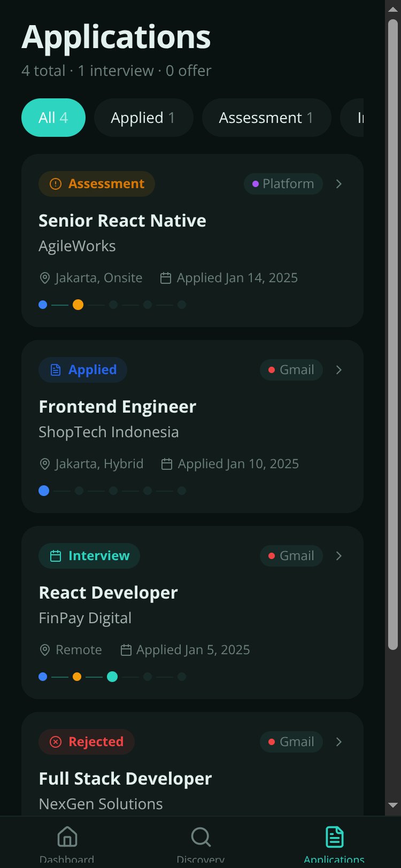Click calendar icon beside Applied Jan 14, 2025
The width and height of the screenshot is (401, 868).
pyautogui.click(x=166, y=278)
